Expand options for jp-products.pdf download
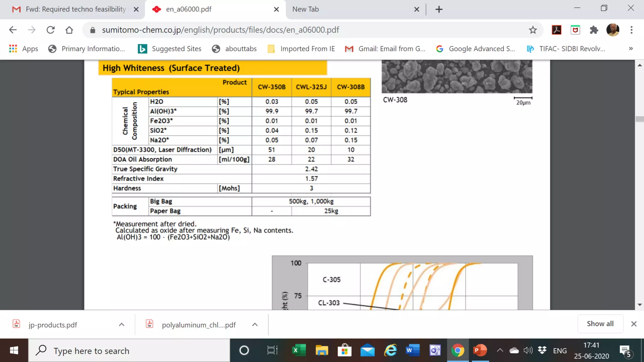 (122, 325)
